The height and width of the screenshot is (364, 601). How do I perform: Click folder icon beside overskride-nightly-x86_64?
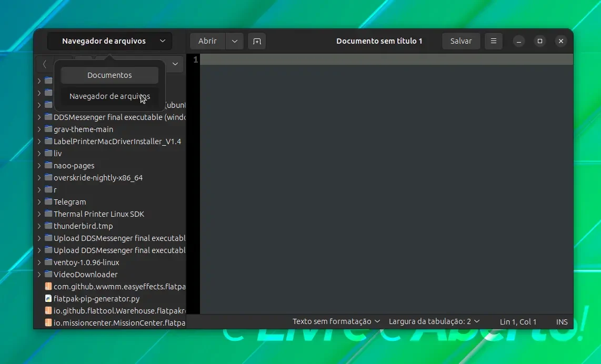click(x=48, y=177)
